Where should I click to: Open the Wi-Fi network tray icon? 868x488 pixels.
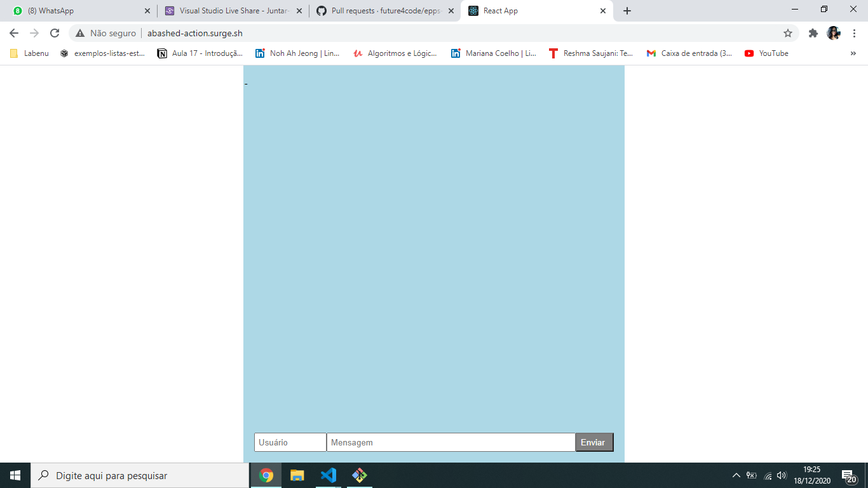(x=768, y=475)
